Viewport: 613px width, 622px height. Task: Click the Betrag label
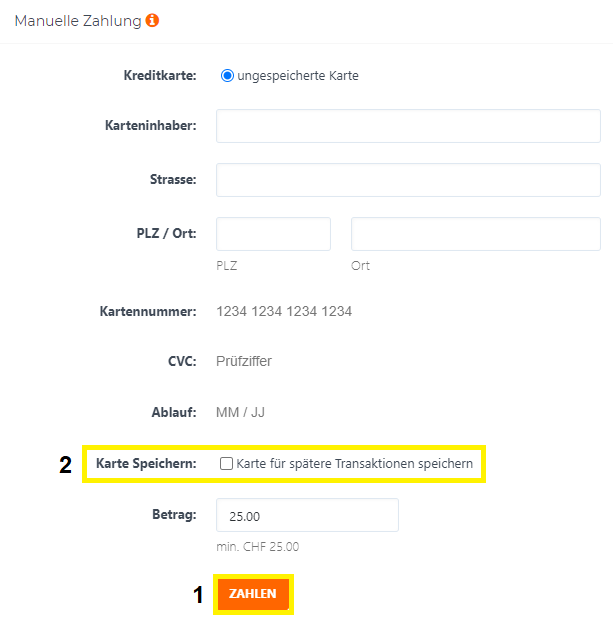[174, 514]
